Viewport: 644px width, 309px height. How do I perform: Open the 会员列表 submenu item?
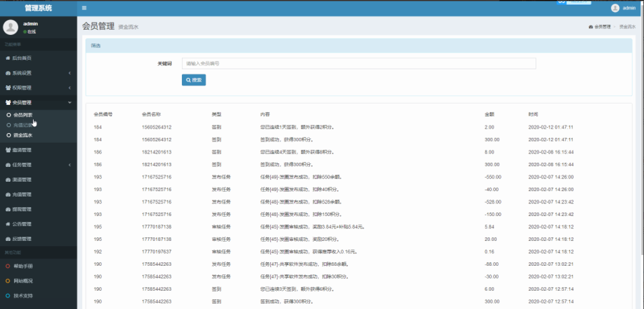click(x=23, y=115)
